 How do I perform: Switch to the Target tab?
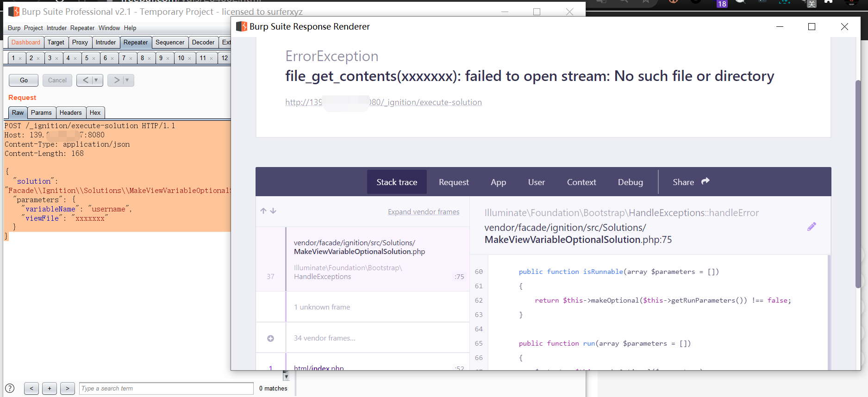56,42
